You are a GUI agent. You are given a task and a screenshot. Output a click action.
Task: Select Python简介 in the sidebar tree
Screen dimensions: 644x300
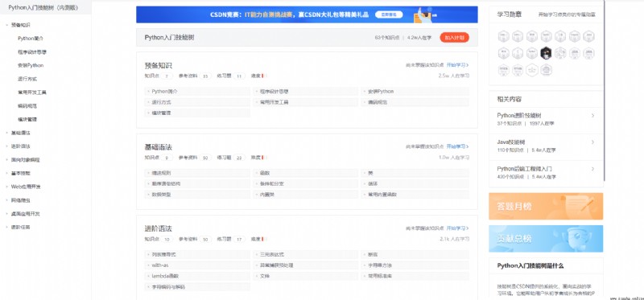(31, 38)
